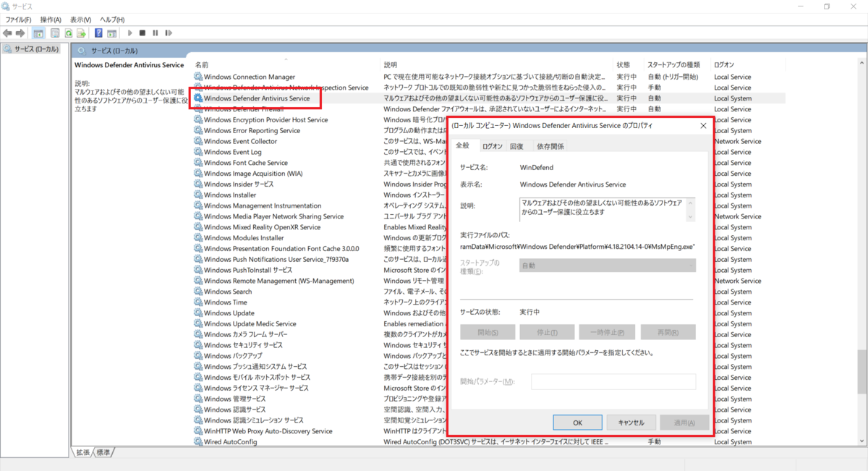Close the properties dialog with X

point(703,125)
